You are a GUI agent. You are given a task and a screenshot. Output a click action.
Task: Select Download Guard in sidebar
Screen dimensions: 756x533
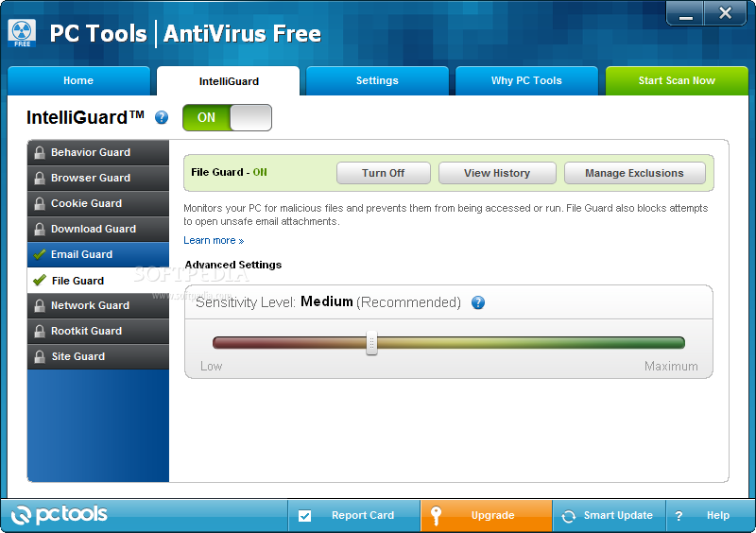point(98,229)
